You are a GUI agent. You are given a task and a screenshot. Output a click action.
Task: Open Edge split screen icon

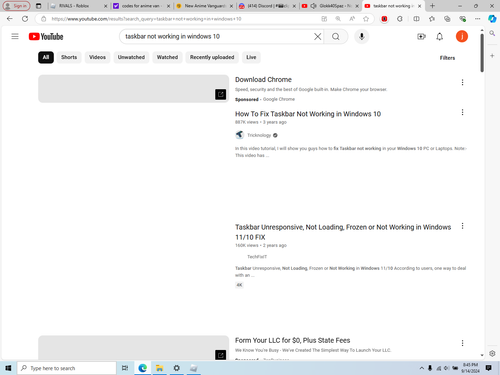[416, 19]
